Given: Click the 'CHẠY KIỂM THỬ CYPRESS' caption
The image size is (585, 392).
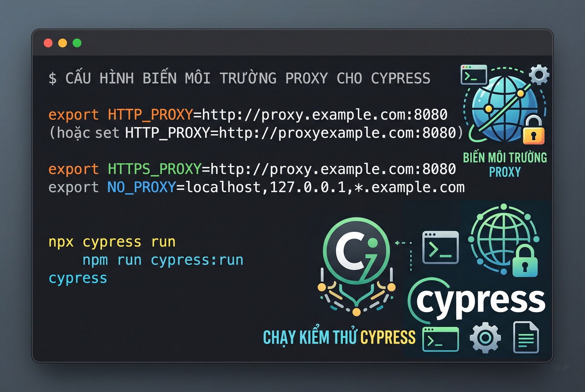Looking at the screenshot, I should pos(339,337).
